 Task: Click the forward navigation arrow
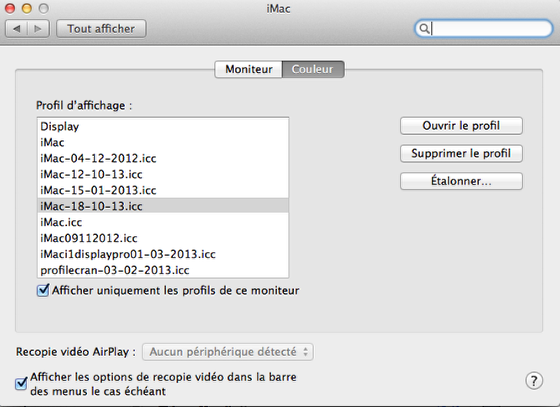pos(38,29)
